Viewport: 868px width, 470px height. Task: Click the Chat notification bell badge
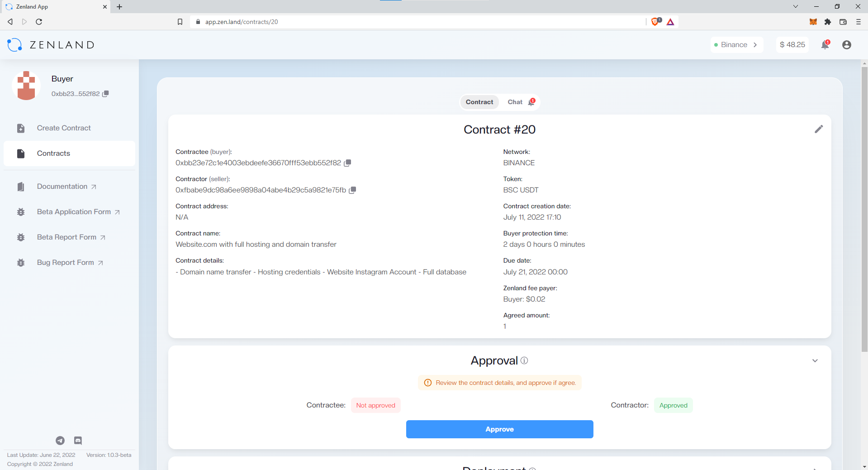pos(531,102)
